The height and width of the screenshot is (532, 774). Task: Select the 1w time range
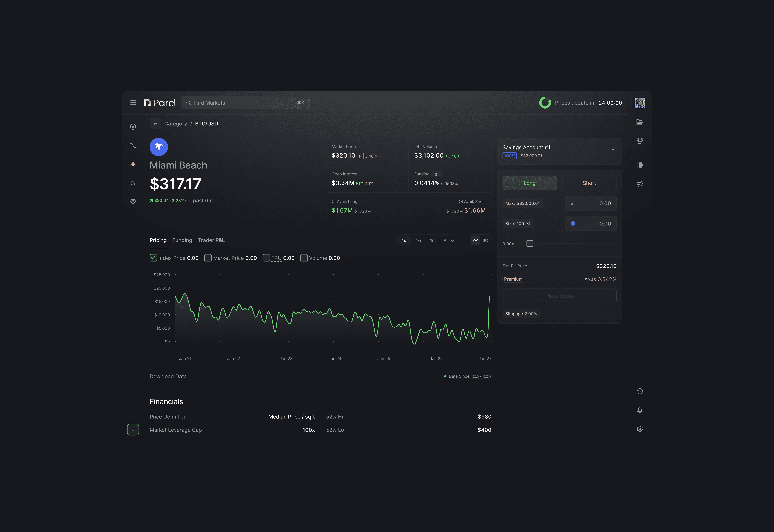pyautogui.click(x=418, y=240)
